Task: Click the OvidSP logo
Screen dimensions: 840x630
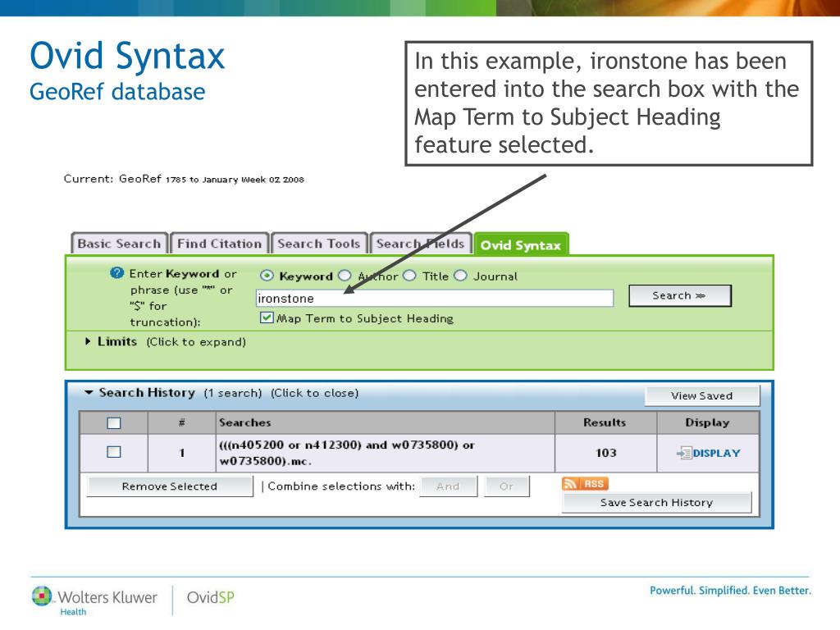Action: 211,597
